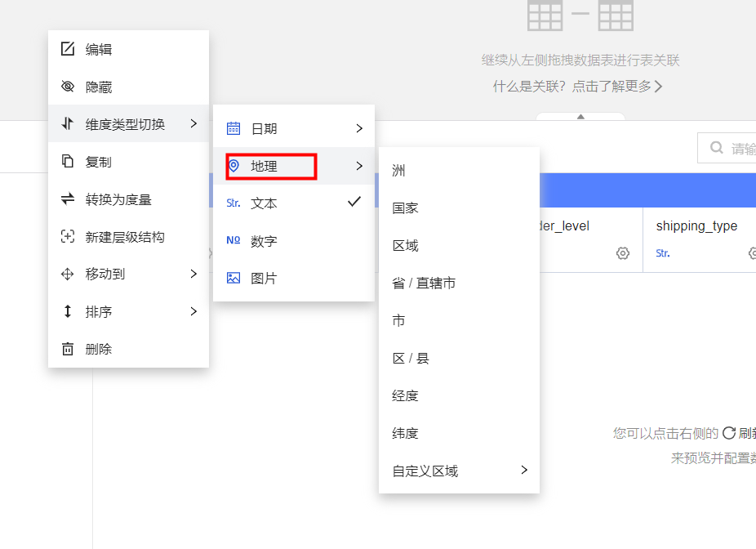Click the trash icon next to 删除
The width and height of the screenshot is (756, 549).
click(x=68, y=349)
